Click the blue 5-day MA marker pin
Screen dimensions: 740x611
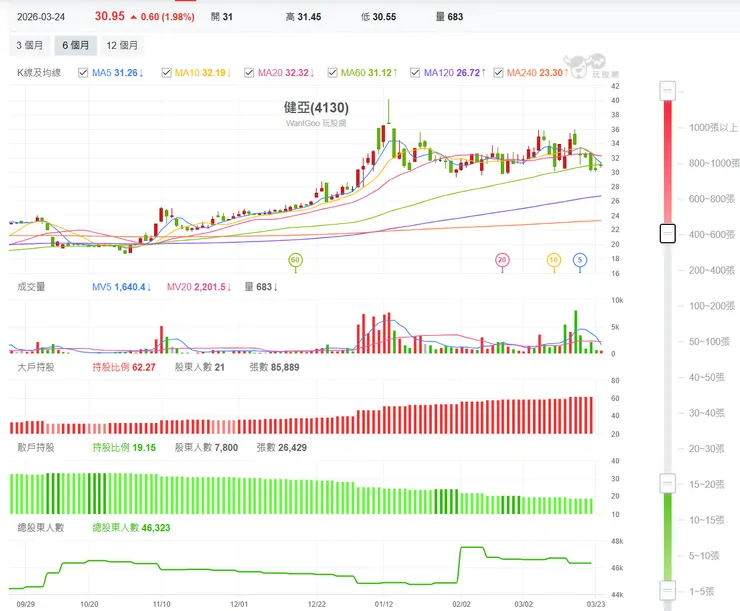[x=580, y=260]
